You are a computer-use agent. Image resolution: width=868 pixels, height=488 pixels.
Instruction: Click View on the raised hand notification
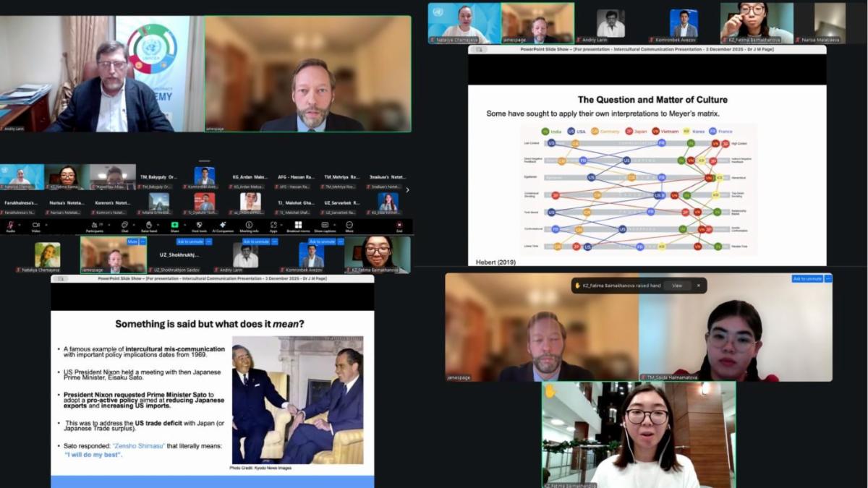pyautogui.click(x=677, y=286)
